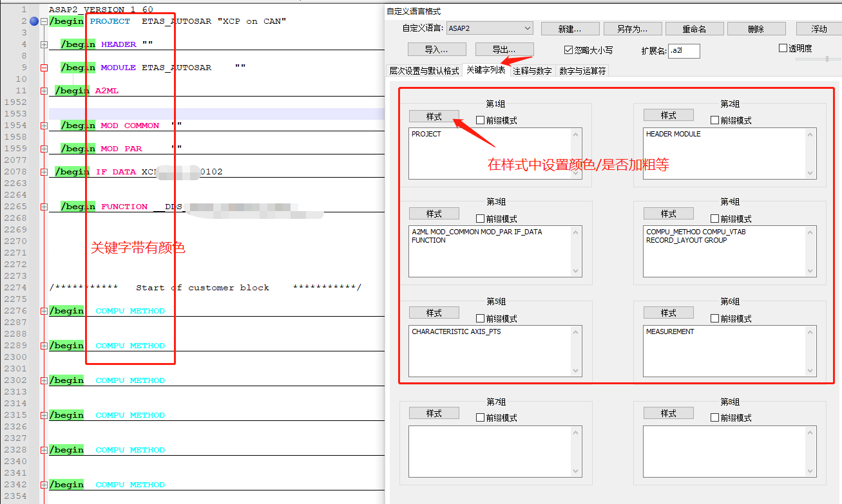This screenshot has width=842, height=504.
Task: Click the 第3组 keyword box scrollbar
Action: point(576,251)
